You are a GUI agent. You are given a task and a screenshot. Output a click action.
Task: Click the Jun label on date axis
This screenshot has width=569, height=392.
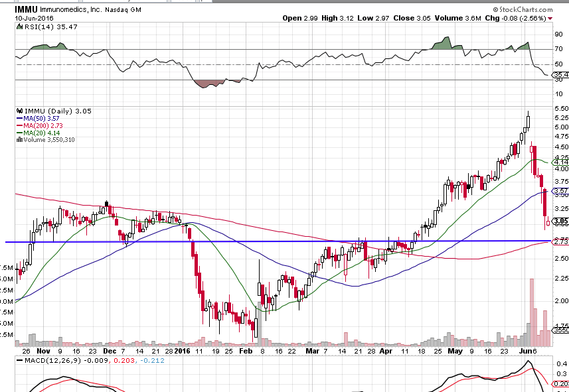click(525, 351)
